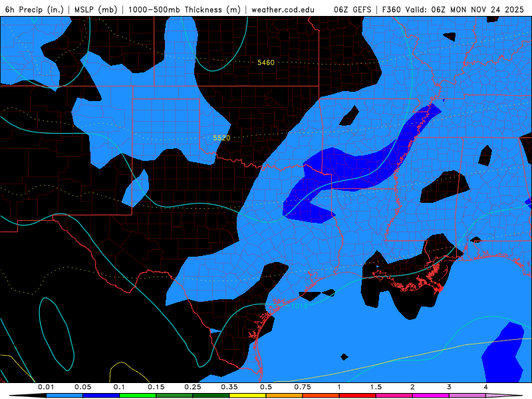532x399 pixels.
Task: Select the light purple 3 legend swatch
Action: click(467, 396)
